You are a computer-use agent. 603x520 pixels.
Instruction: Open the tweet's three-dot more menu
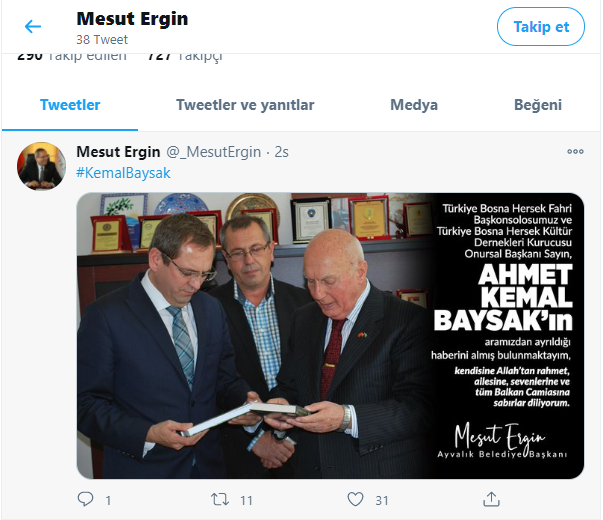point(575,152)
